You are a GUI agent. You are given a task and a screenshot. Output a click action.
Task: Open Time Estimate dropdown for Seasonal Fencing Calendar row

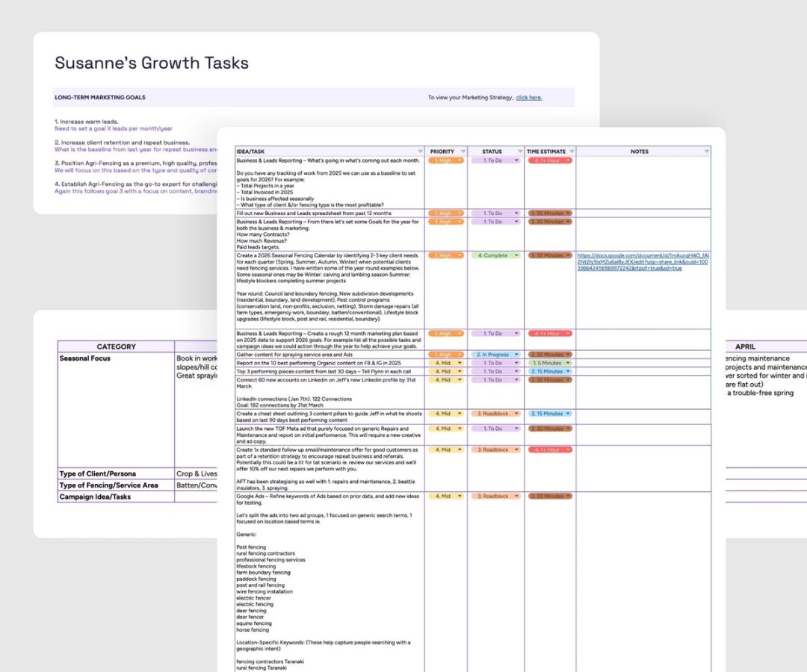[550, 255]
